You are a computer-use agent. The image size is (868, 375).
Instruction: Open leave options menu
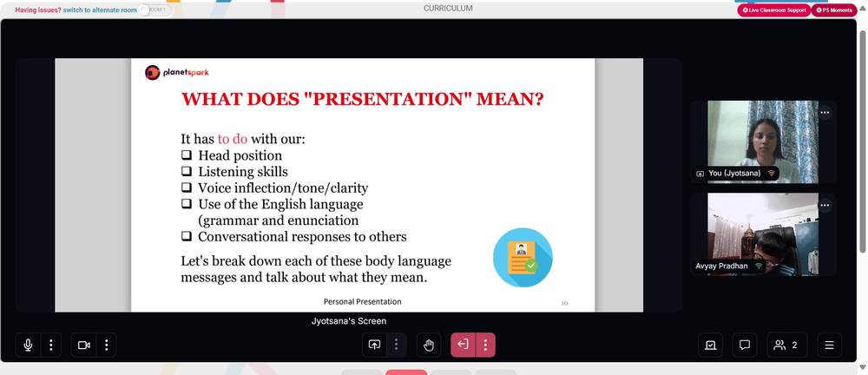click(485, 345)
